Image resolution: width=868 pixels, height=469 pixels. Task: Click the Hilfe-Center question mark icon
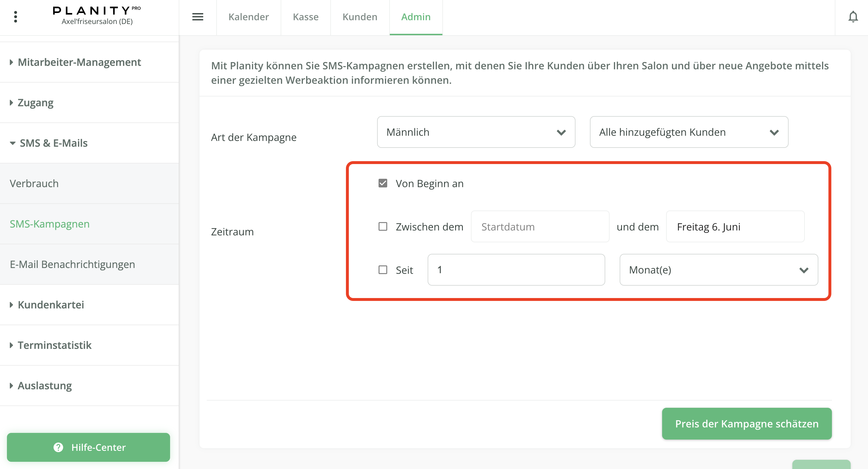[58, 447]
